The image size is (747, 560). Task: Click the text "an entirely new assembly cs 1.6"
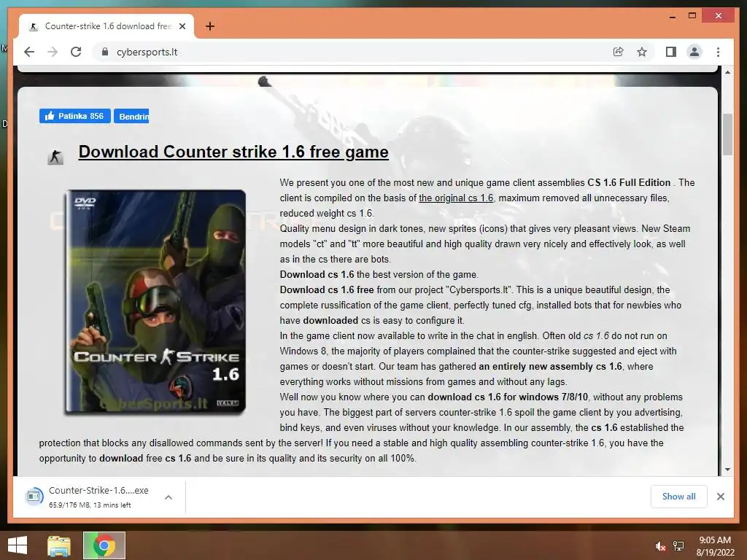550,366
